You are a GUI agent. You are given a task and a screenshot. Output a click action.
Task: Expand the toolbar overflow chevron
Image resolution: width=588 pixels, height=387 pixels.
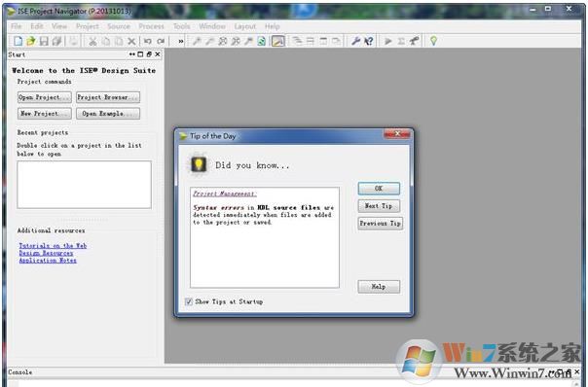click(x=181, y=41)
